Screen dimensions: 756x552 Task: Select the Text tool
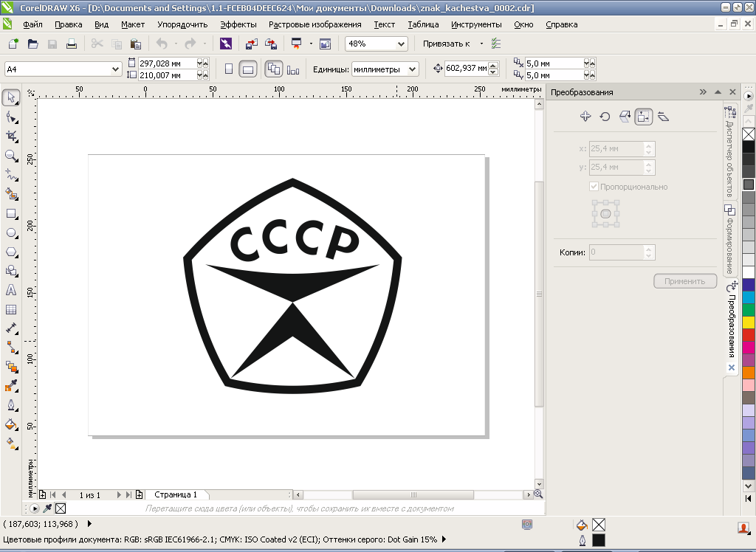coord(11,290)
